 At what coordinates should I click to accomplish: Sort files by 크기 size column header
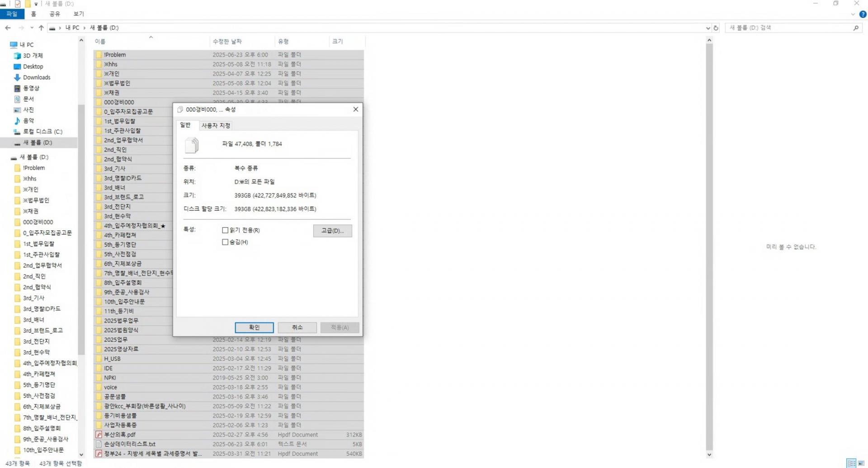click(347, 42)
